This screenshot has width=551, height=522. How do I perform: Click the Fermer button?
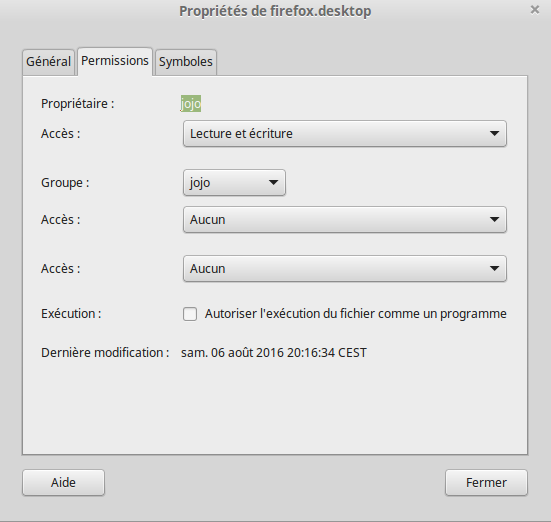click(x=486, y=483)
